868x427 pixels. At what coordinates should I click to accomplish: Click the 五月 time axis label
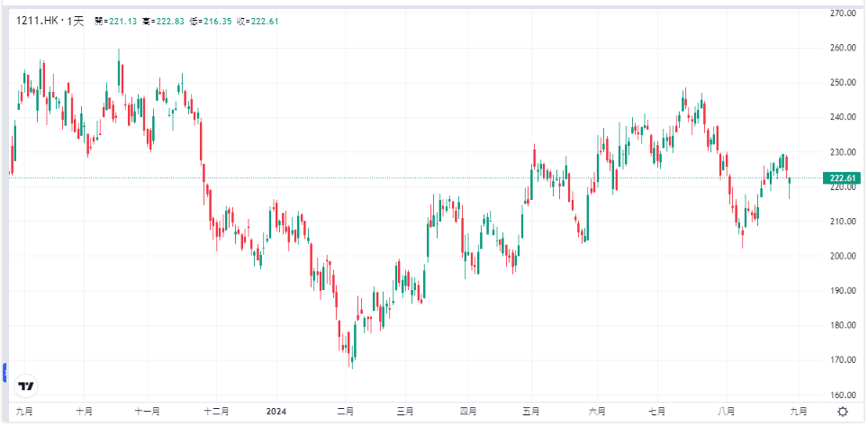531,412
